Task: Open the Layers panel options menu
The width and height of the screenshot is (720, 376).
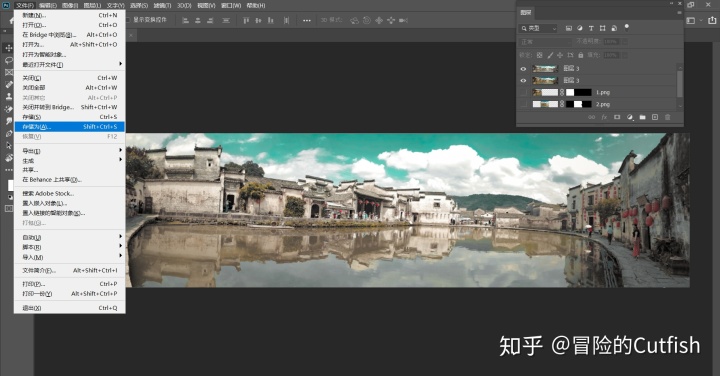Action: pyautogui.click(x=679, y=13)
